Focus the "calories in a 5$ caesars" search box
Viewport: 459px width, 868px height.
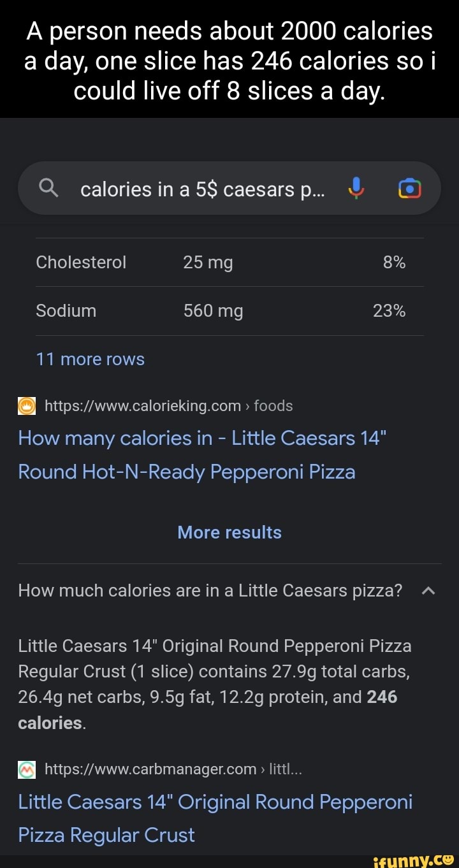(201, 189)
